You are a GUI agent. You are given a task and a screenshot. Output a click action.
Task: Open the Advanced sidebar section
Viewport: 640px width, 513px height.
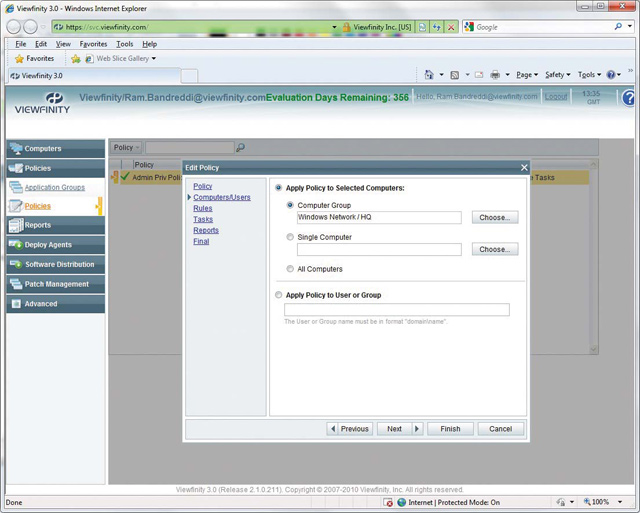click(x=56, y=304)
